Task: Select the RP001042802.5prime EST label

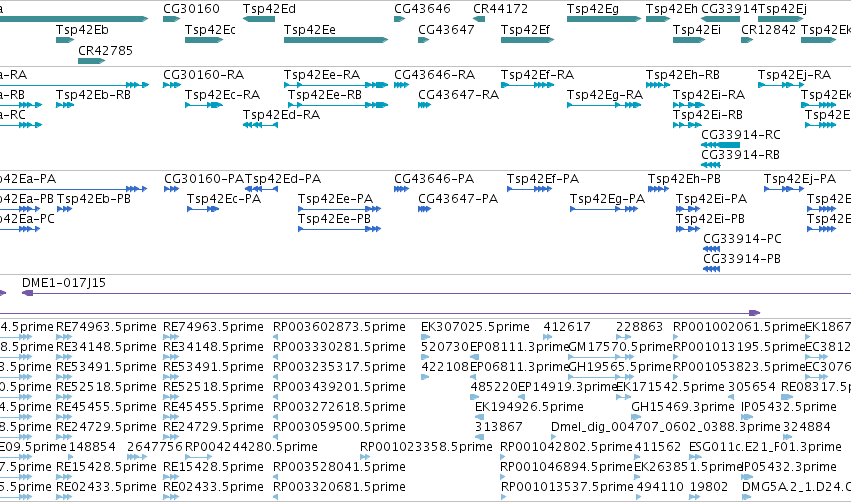Action: pos(567,447)
